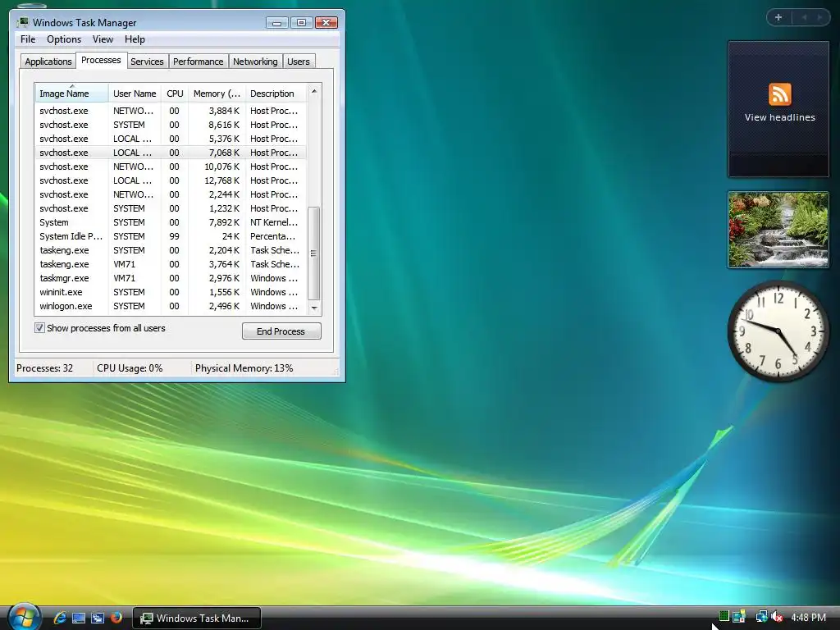Select the System Idle P... process row
Image resolution: width=840 pixels, height=630 pixels.
click(x=171, y=236)
